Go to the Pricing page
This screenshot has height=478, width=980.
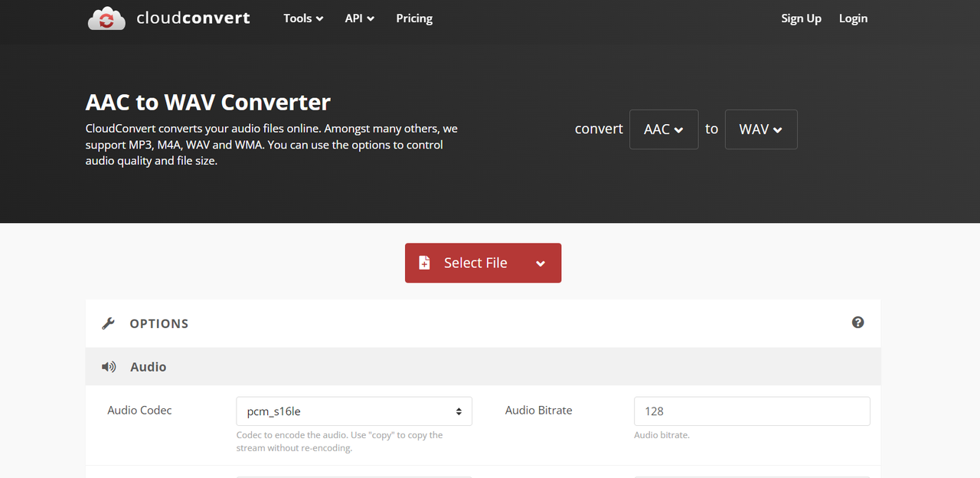click(x=414, y=18)
